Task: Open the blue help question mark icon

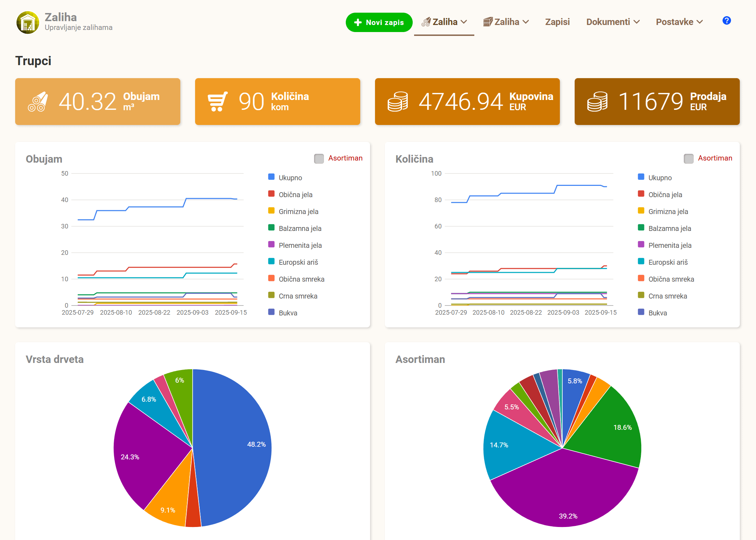Action: click(x=726, y=20)
